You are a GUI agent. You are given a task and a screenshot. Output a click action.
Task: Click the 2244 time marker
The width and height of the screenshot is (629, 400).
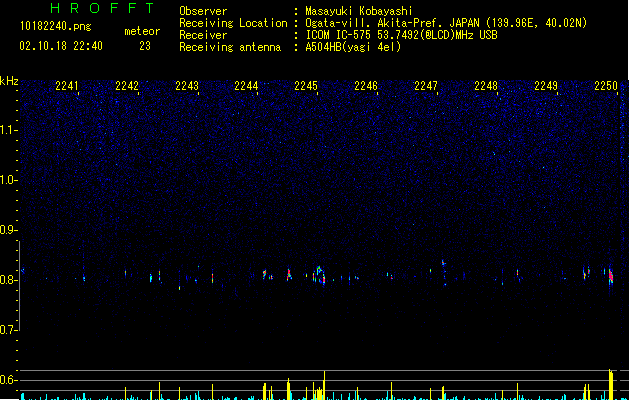point(246,86)
